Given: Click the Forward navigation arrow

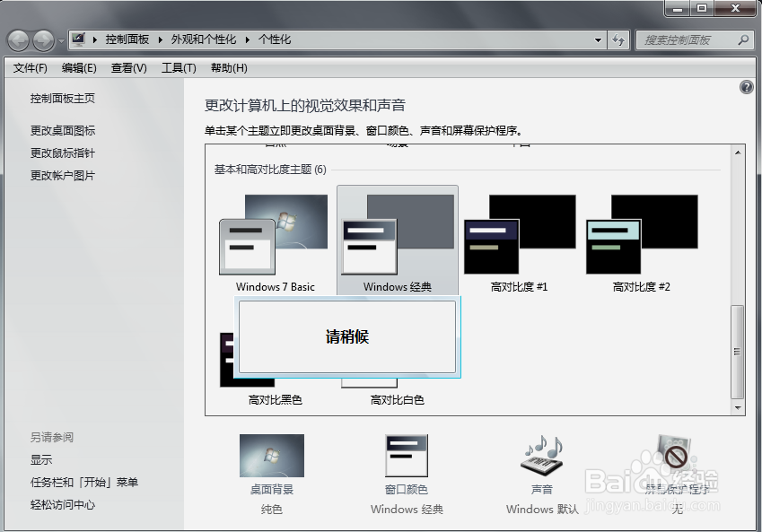Looking at the screenshot, I should (43, 40).
